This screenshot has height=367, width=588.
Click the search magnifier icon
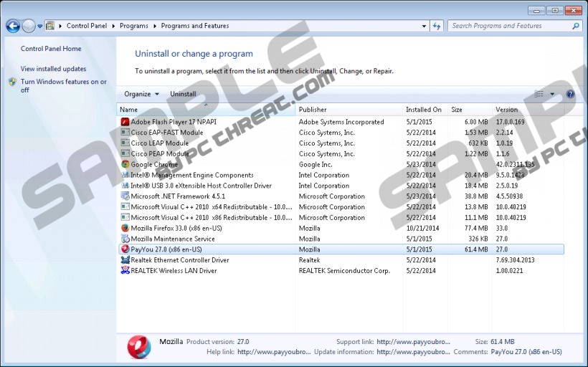[x=576, y=26]
